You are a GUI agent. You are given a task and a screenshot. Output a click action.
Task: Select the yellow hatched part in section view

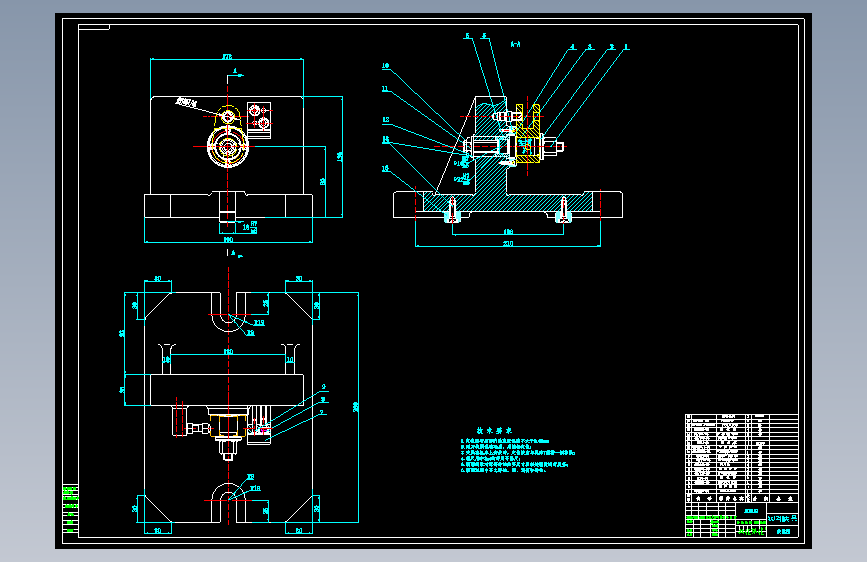point(527,134)
